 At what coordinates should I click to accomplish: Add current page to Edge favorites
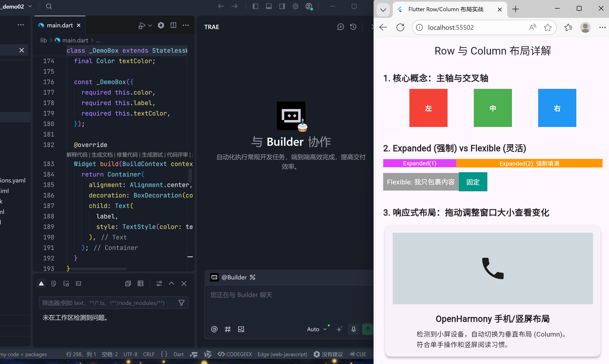click(548, 27)
